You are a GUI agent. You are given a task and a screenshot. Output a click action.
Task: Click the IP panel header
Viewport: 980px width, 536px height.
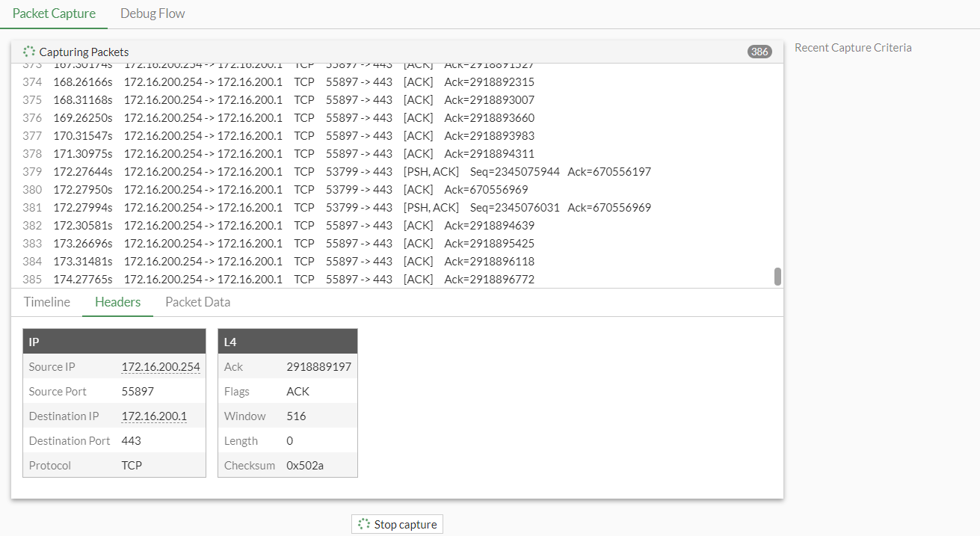pos(114,342)
